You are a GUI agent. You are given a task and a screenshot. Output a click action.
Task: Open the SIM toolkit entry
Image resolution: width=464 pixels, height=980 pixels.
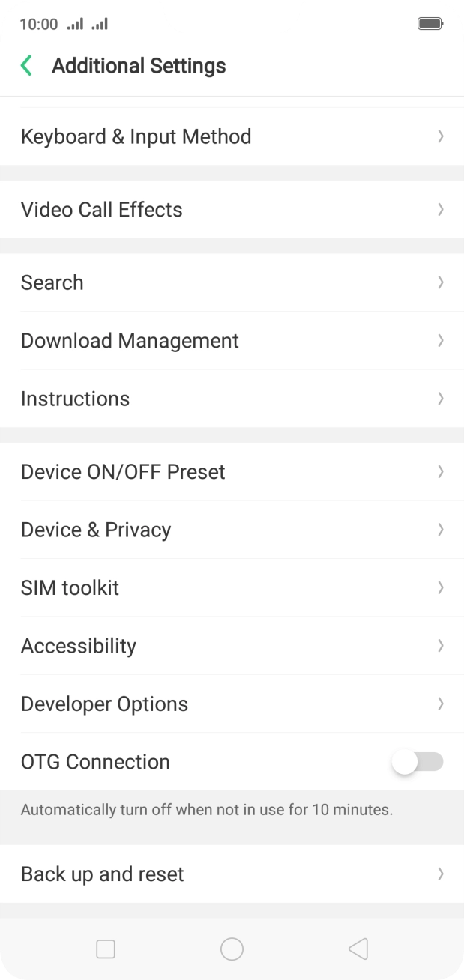[70, 588]
